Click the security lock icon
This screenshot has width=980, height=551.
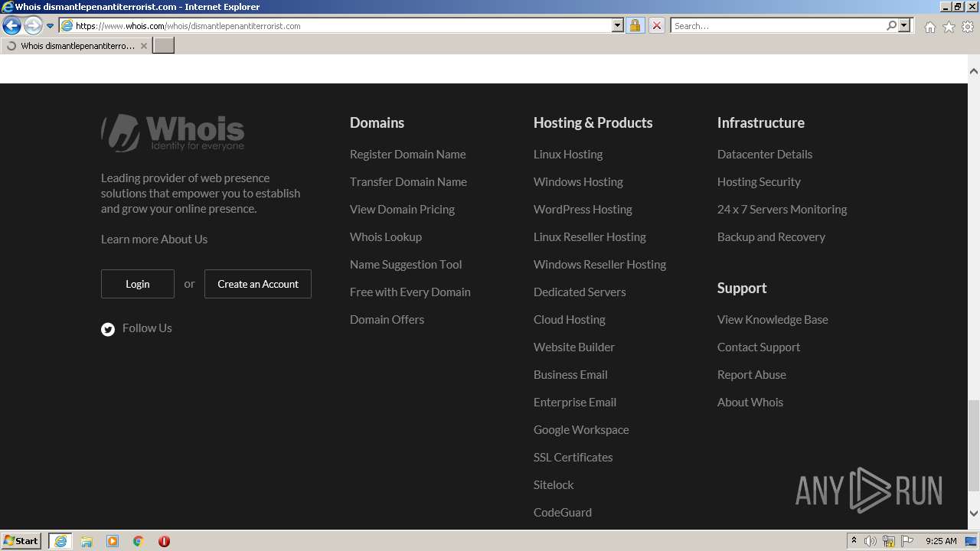(635, 26)
